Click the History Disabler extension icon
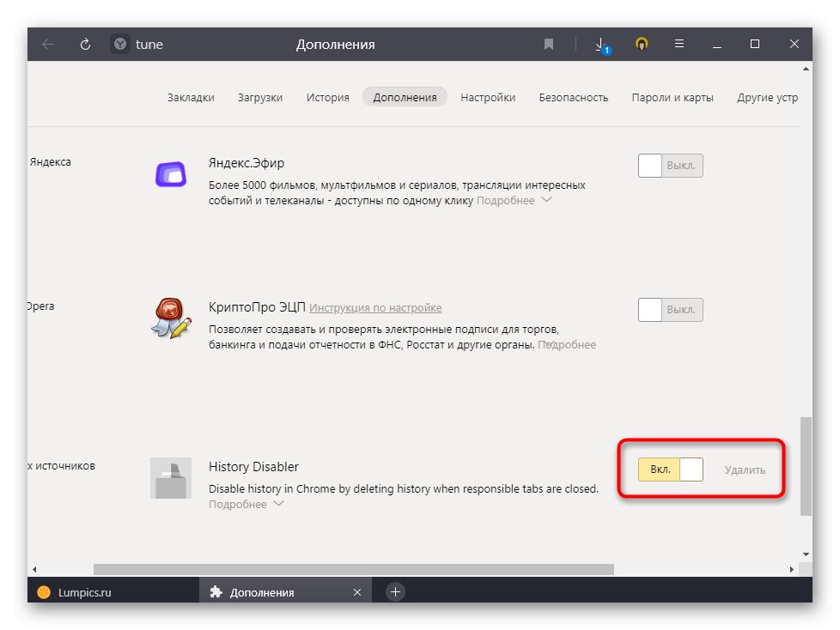 (x=171, y=478)
